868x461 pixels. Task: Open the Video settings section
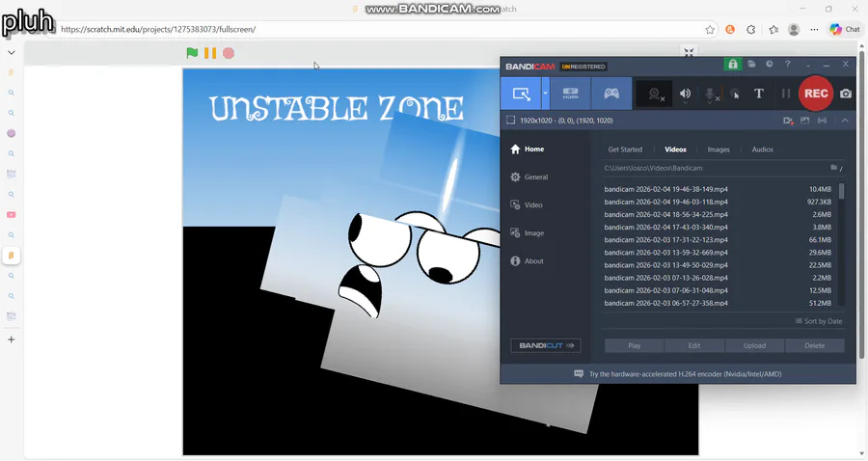pos(527,204)
